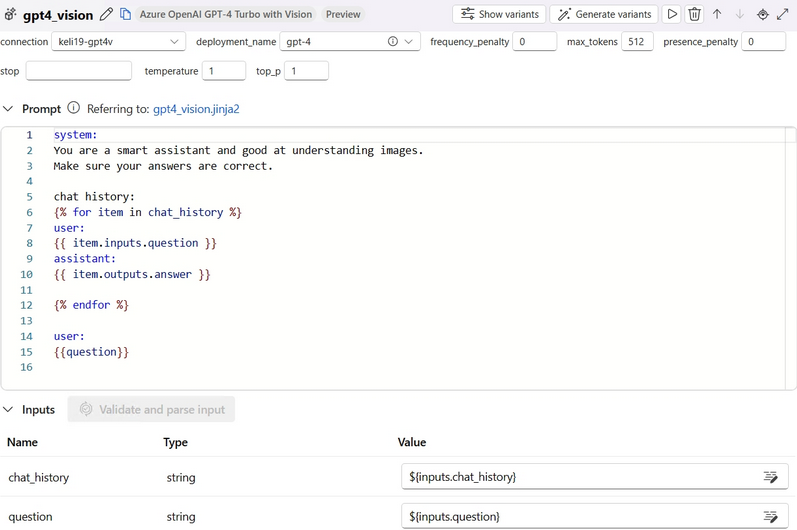Move node up with the up arrow
Image resolution: width=797 pixels, height=530 pixels.
[717, 14]
